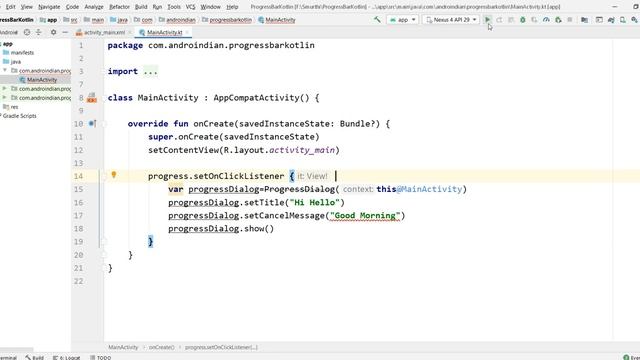This screenshot has height=360, width=640.
Task: Click the "Good Morning" string on line 17
Action: tap(365, 216)
